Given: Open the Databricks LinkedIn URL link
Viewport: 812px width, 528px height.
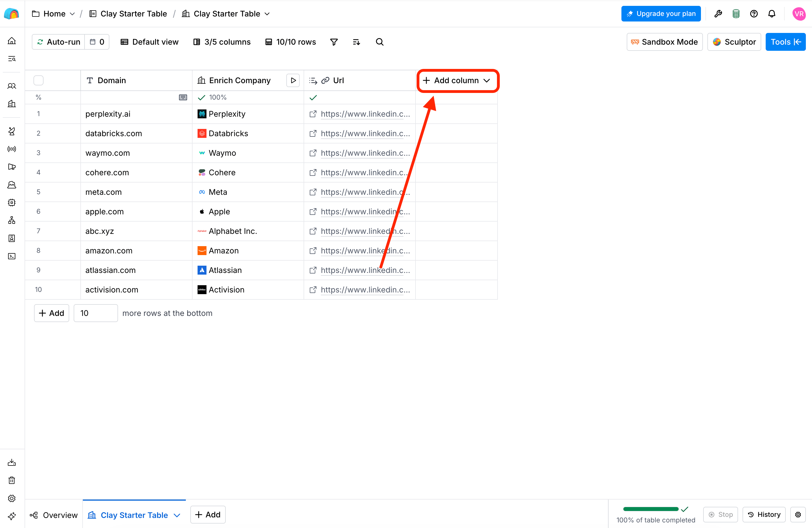Looking at the screenshot, I should click(x=366, y=133).
